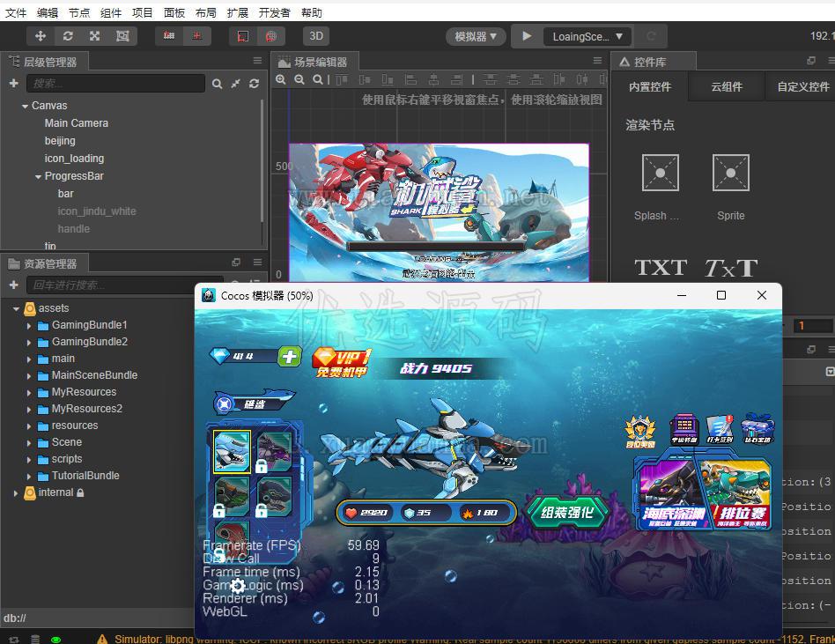Pop out the 控件库 panel
The width and height of the screenshot is (835, 644).
[x=811, y=61]
